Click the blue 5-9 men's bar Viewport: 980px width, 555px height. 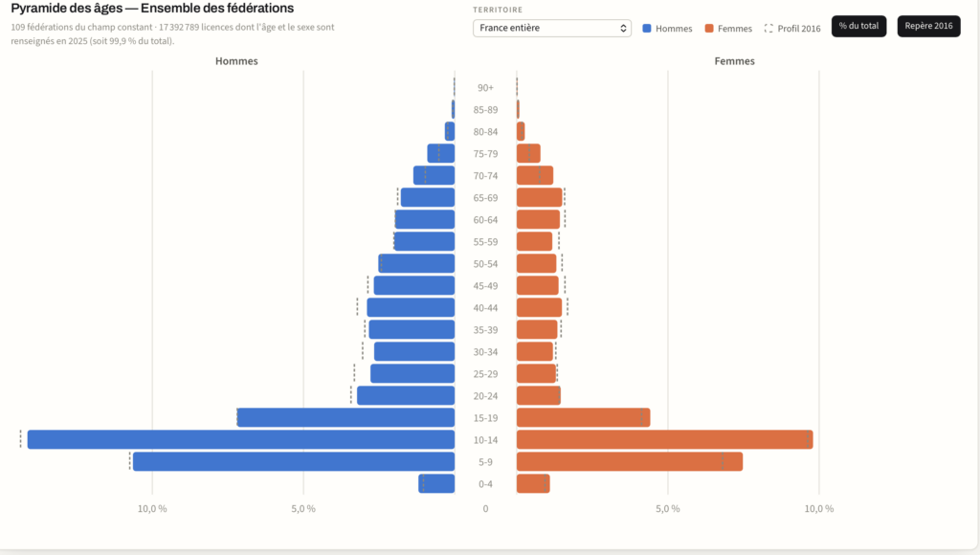[x=294, y=461]
